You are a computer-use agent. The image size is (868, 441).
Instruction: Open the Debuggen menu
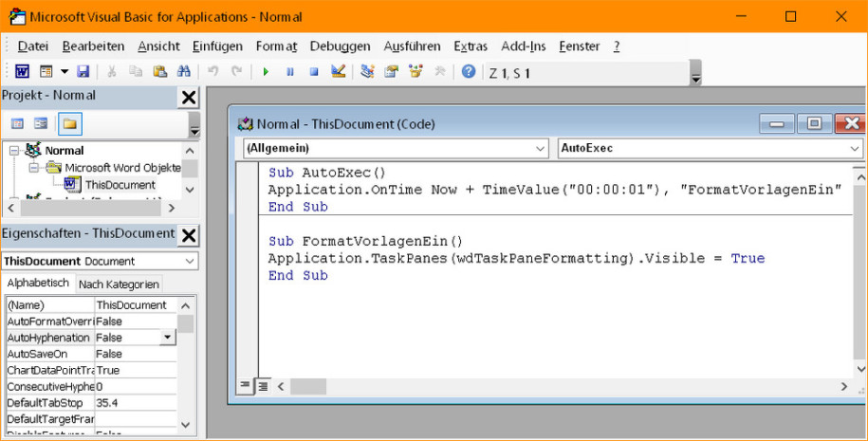tap(340, 46)
